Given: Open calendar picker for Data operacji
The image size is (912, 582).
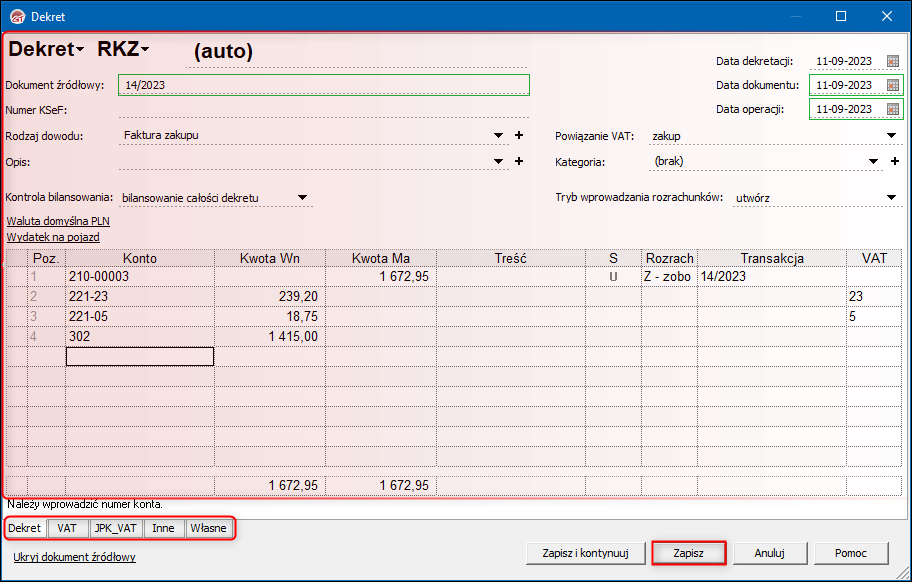Looking at the screenshot, I should click(893, 109).
